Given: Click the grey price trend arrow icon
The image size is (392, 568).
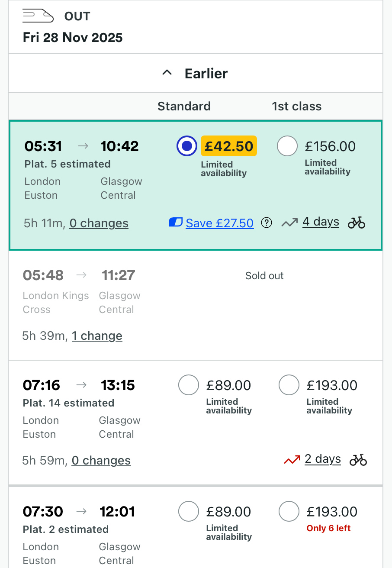Looking at the screenshot, I should pyautogui.click(x=289, y=223).
